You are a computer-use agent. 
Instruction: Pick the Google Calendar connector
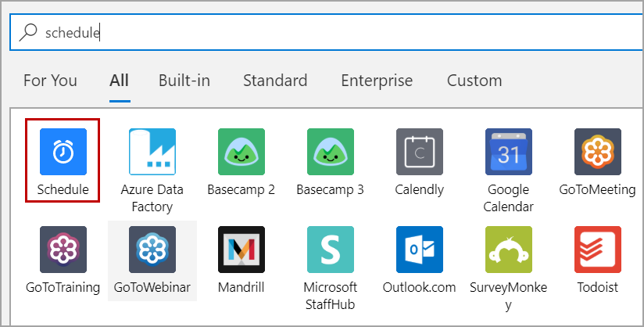(509, 153)
